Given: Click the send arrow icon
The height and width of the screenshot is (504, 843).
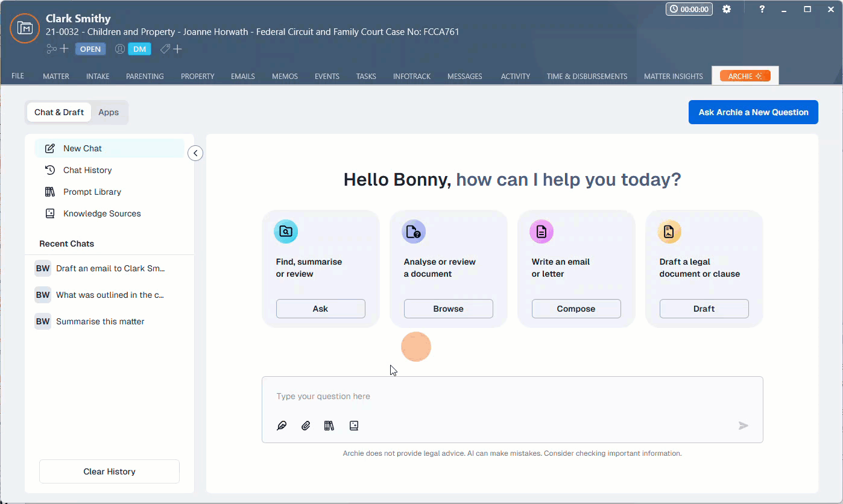Looking at the screenshot, I should coord(743,426).
